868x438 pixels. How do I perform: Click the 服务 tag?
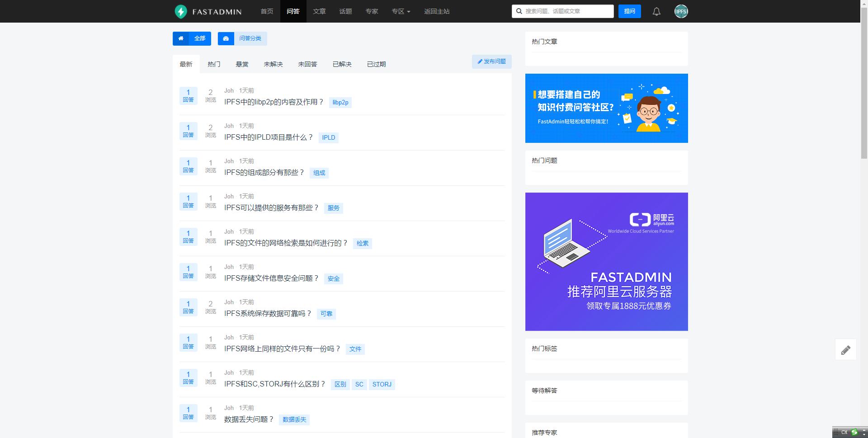pyautogui.click(x=334, y=208)
